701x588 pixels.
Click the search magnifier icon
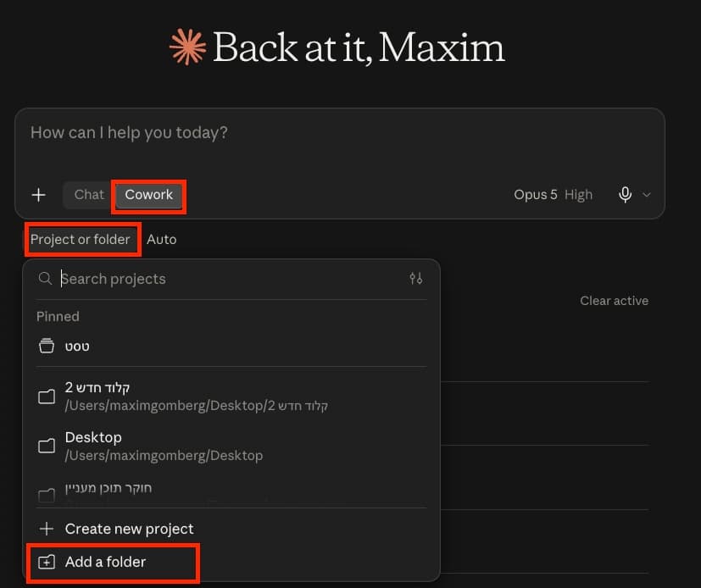click(45, 279)
